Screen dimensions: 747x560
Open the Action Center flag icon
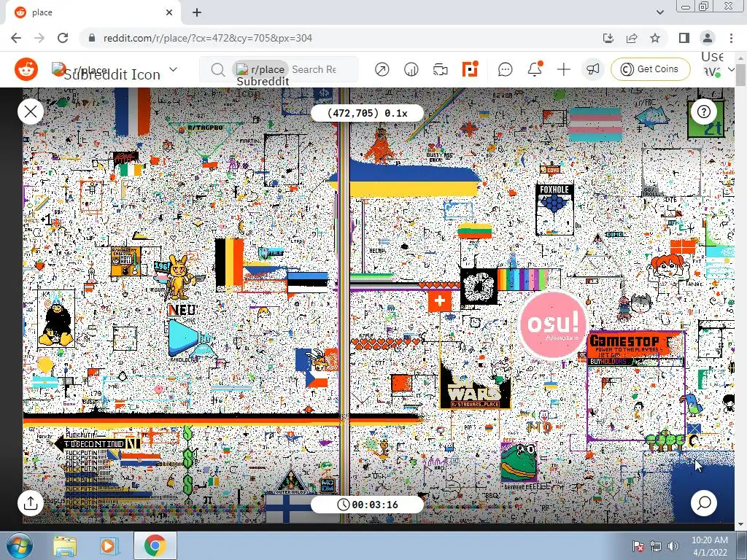pyautogui.click(x=638, y=546)
